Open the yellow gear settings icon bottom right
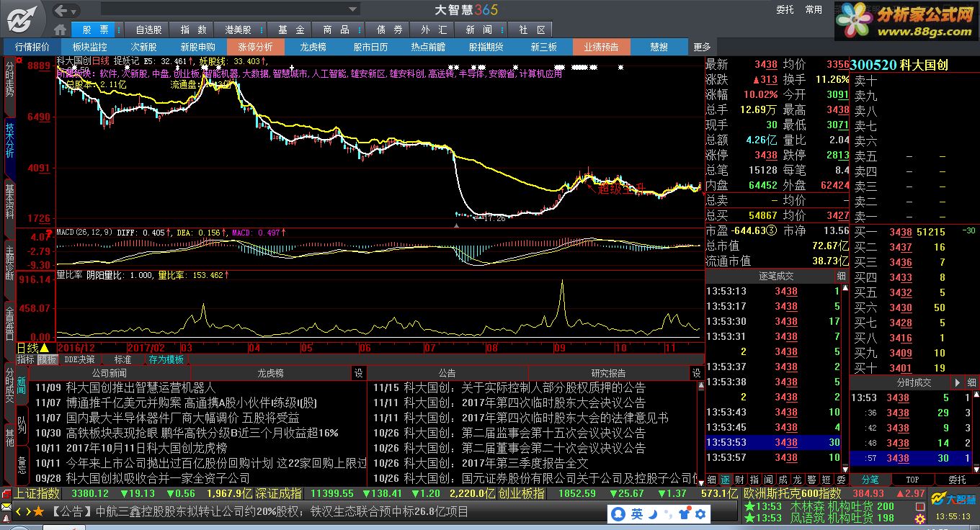This screenshot has width=980, height=530. pyautogui.click(x=919, y=518)
